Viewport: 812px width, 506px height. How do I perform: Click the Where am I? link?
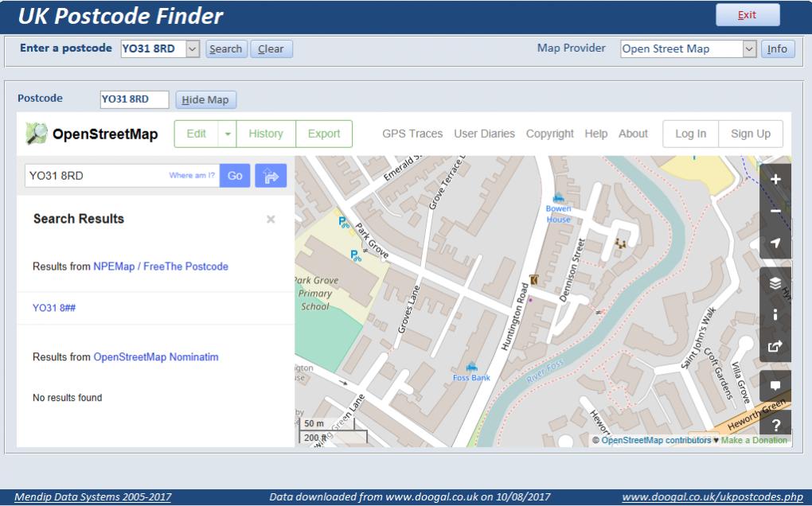pyautogui.click(x=192, y=175)
